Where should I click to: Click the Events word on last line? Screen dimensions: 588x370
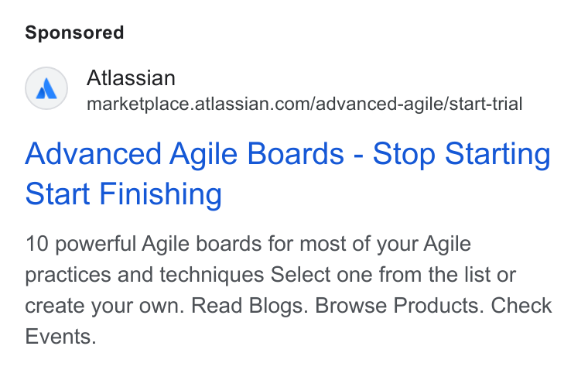(60, 336)
